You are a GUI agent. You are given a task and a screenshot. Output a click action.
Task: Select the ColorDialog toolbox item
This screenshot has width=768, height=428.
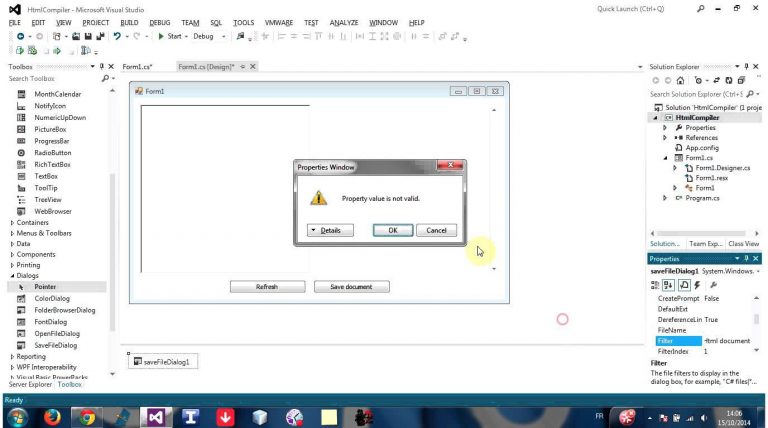pyautogui.click(x=52, y=298)
